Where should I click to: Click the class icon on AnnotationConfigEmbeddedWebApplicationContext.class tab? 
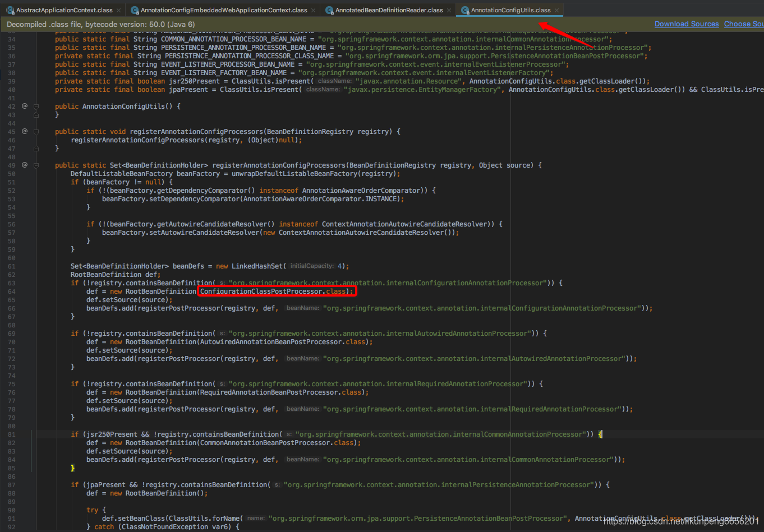(x=135, y=10)
